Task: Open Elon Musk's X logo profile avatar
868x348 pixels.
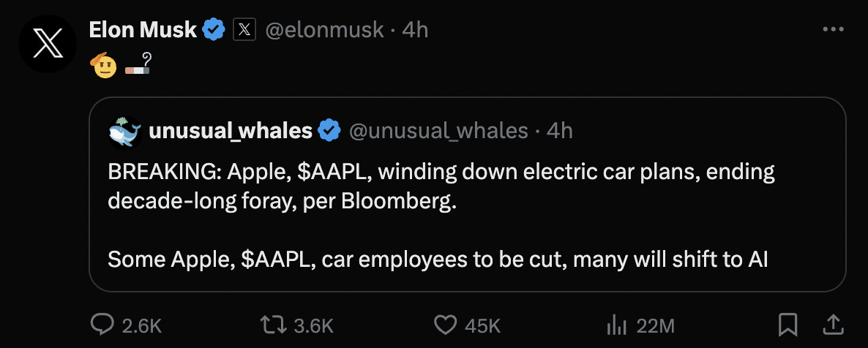Action: [47, 44]
